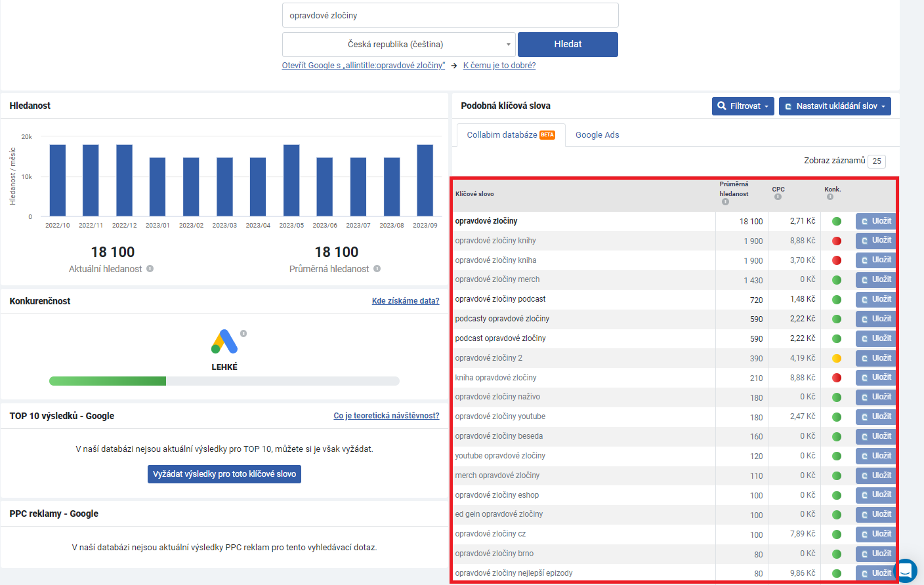
Task: Open Kde získáme data link
Action: [x=406, y=301]
